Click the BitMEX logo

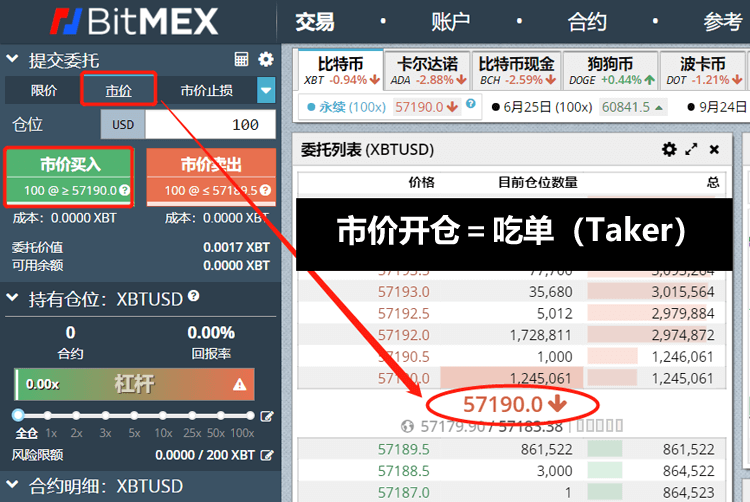tap(134, 22)
